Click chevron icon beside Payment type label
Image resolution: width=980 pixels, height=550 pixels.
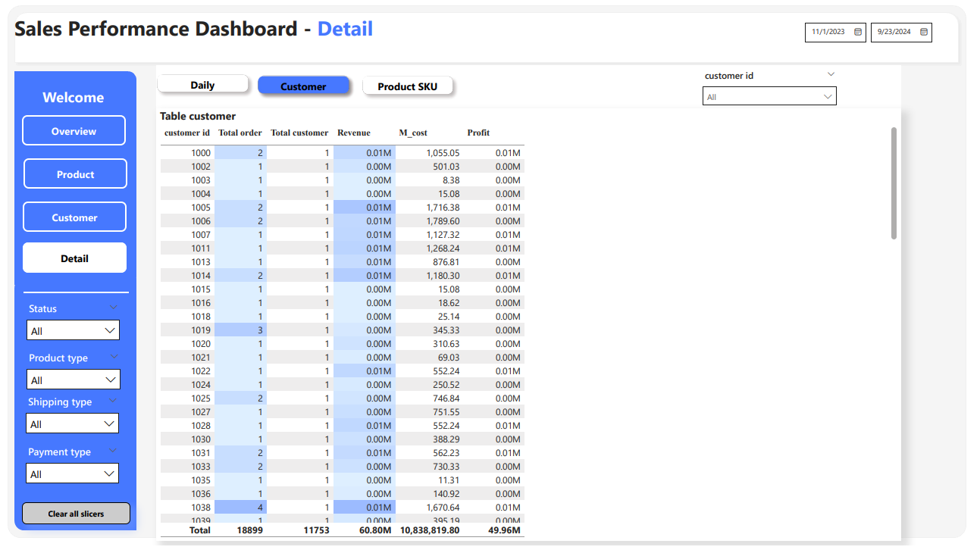coord(113,451)
